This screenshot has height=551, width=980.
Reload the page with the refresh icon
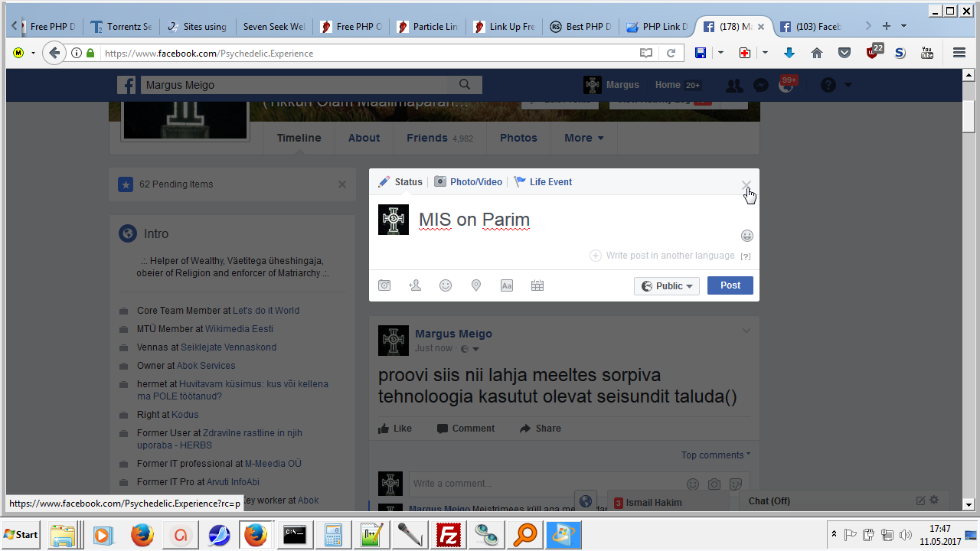tap(671, 53)
